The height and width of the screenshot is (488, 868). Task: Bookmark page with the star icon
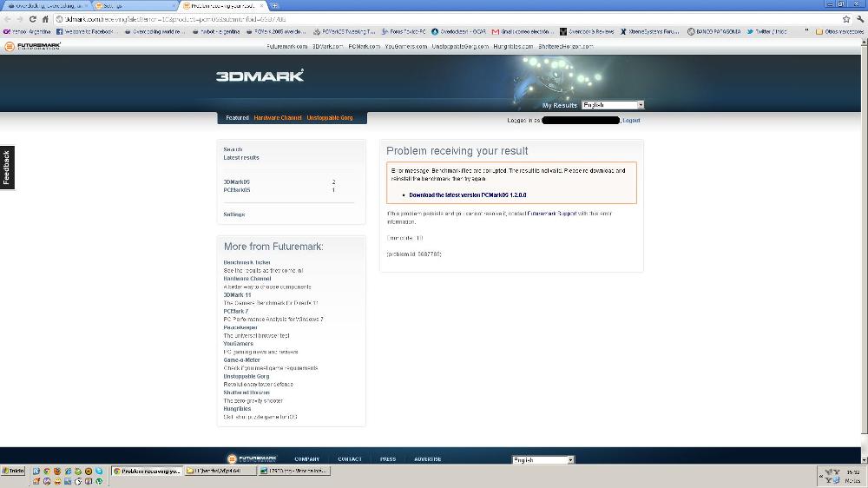tap(846, 19)
